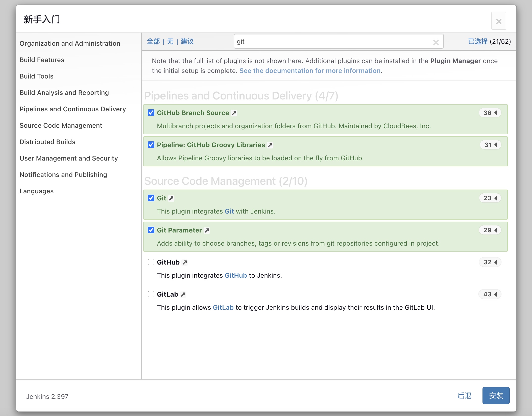Image resolution: width=532 pixels, height=416 pixels.
Task: Close the setup wizard dialog
Action: click(498, 21)
